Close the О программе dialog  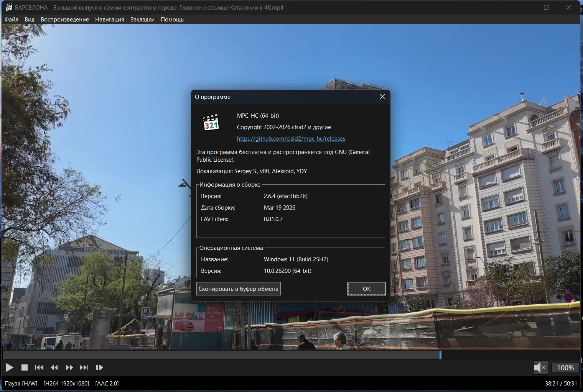coord(382,97)
